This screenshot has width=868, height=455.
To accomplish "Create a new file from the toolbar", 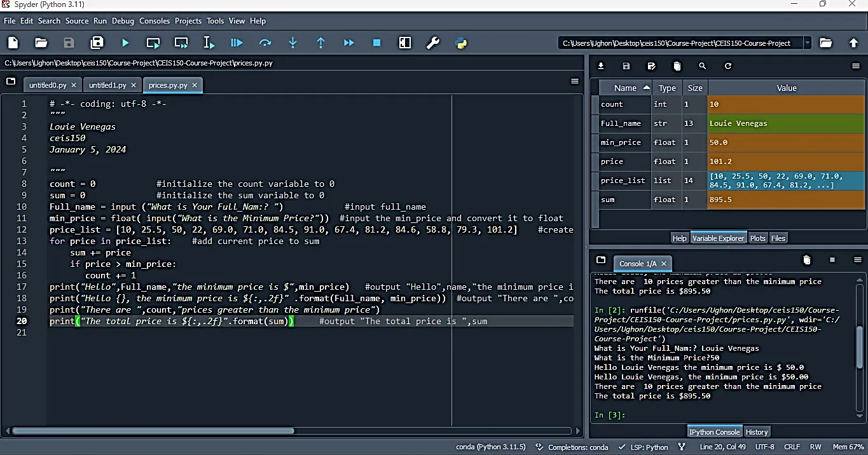I will click(x=13, y=43).
